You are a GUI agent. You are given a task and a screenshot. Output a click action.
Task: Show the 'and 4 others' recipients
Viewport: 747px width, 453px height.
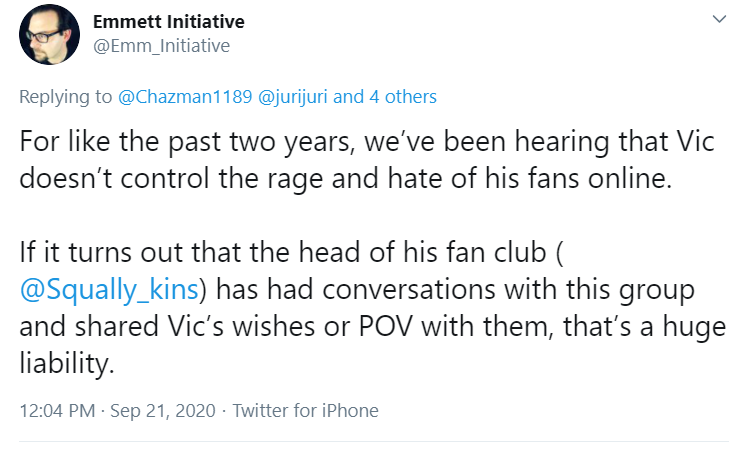pyautogui.click(x=385, y=97)
